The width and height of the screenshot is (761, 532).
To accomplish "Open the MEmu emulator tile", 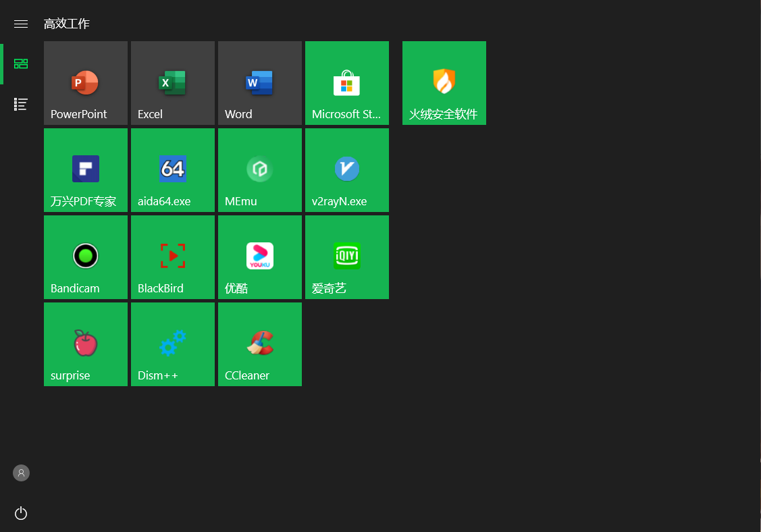I will [260, 170].
